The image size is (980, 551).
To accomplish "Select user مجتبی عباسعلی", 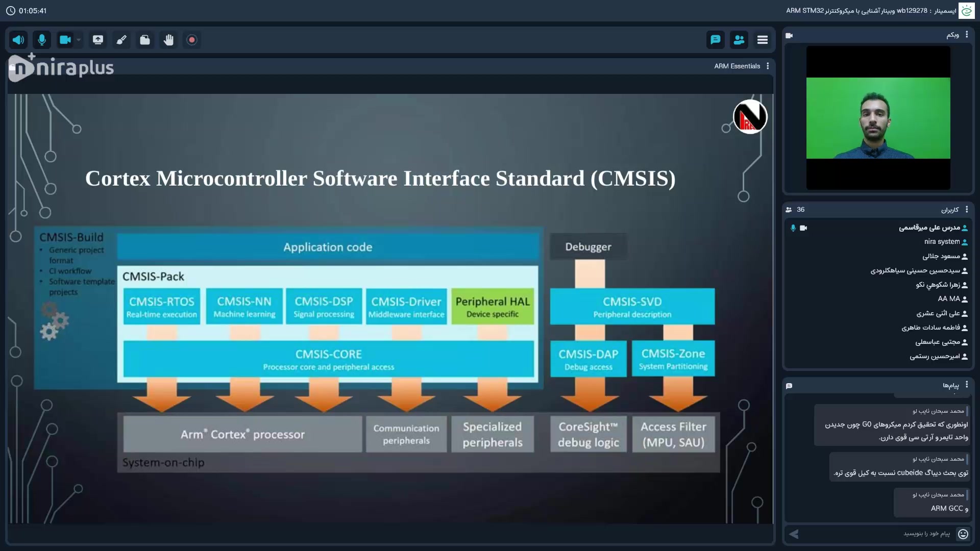I will click(x=878, y=342).
